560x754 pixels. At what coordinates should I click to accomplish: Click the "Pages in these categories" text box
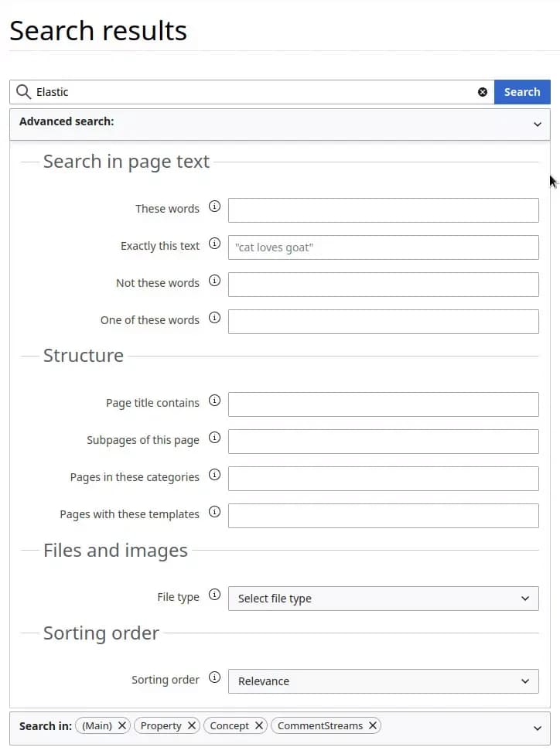[383, 478]
